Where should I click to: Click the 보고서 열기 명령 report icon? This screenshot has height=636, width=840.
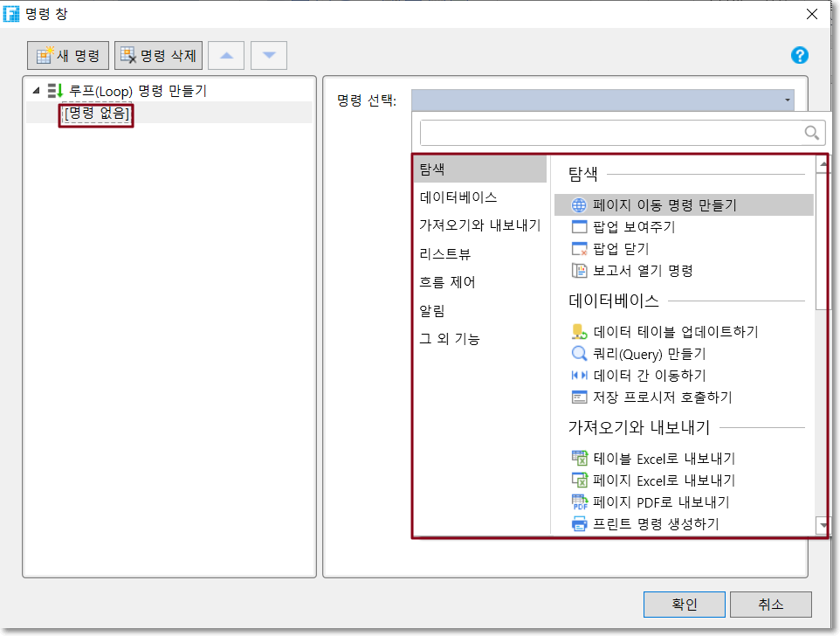[x=579, y=271]
